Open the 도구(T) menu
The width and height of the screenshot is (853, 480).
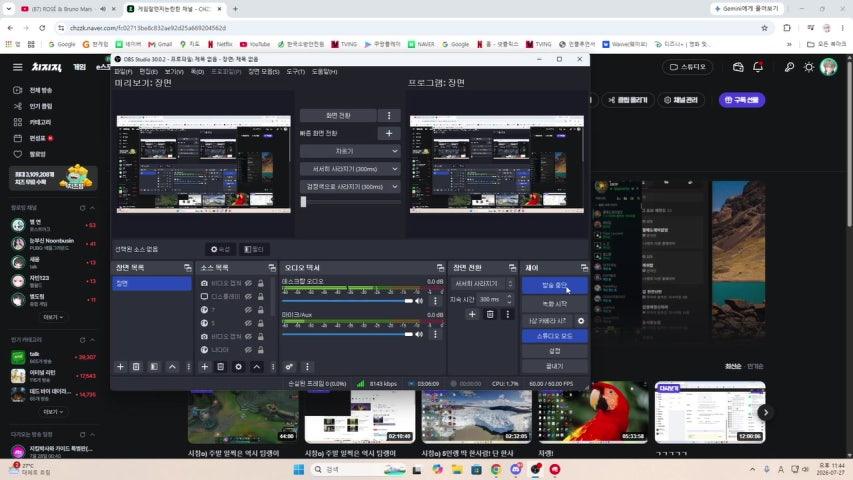point(296,72)
